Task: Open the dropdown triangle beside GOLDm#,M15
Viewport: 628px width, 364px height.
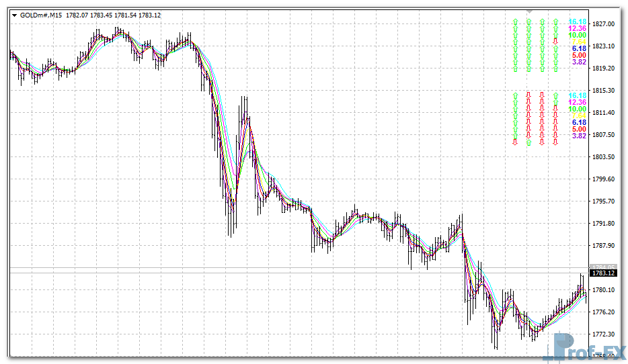Action: [x=14, y=15]
